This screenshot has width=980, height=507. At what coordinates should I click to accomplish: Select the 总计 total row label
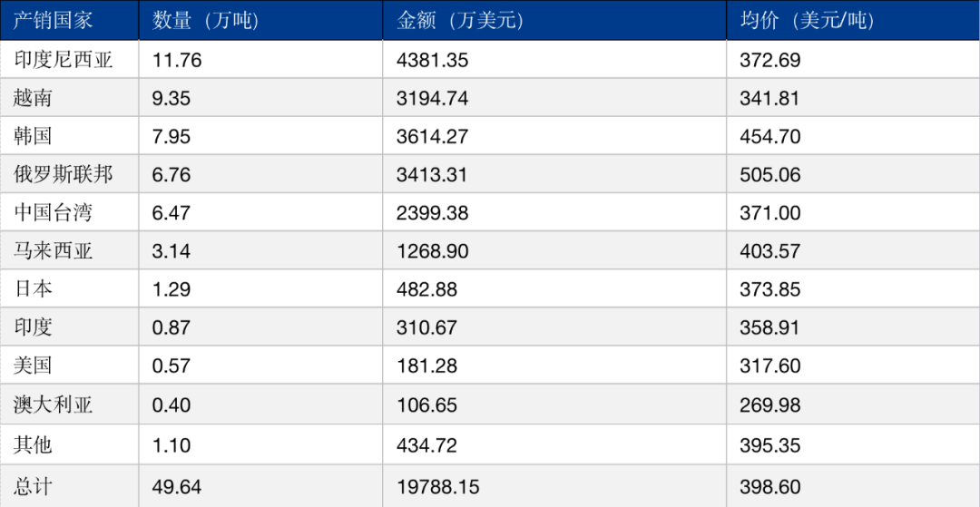(x=34, y=486)
